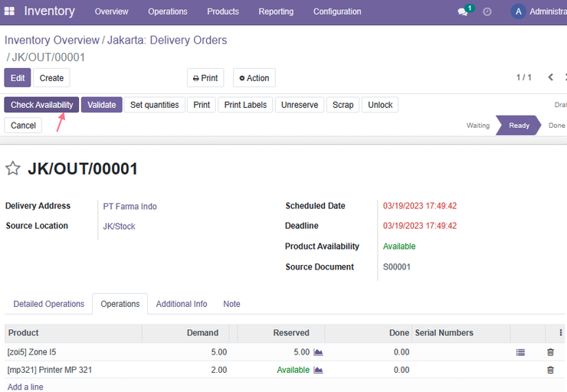
Task: Click the S00001 source document value
Action: click(397, 266)
